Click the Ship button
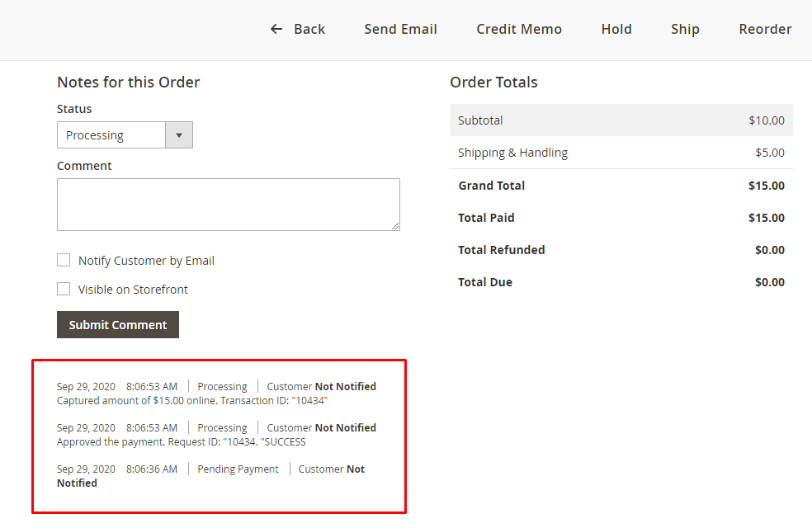Viewport: 812px width, 528px height. [685, 30]
